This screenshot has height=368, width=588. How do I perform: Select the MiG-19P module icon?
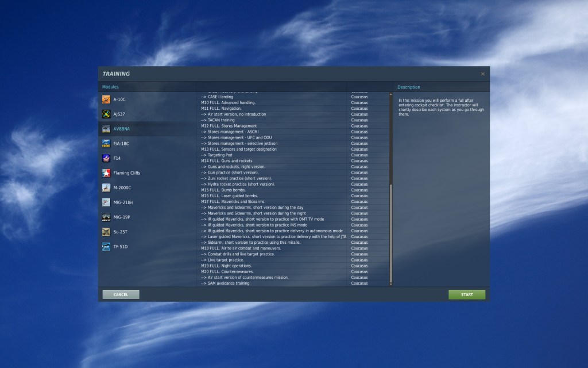point(106,217)
